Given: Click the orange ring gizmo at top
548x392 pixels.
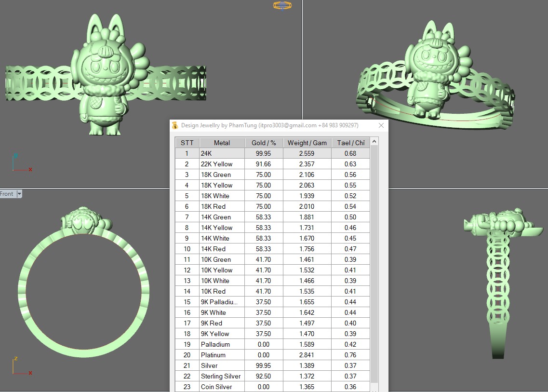Looking at the screenshot, I should [282, 5].
